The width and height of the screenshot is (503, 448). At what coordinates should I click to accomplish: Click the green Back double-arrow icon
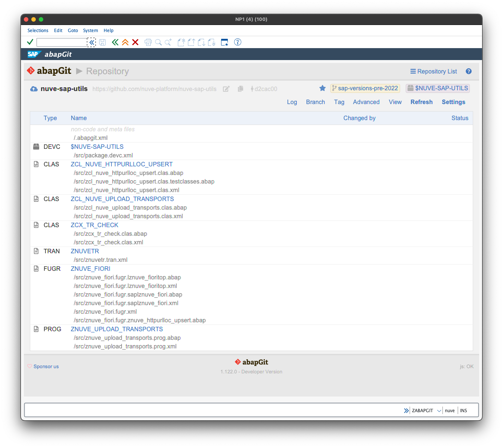point(115,42)
